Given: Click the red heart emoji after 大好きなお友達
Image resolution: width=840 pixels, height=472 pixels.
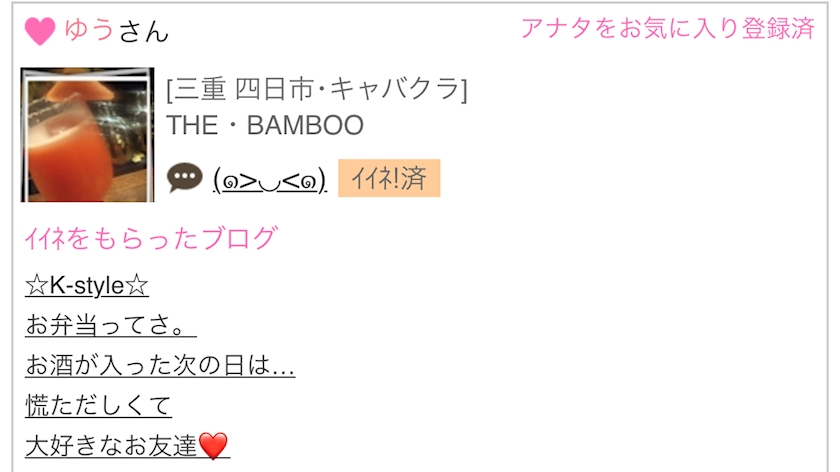Looking at the screenshot, I should [x=213, y=446].
